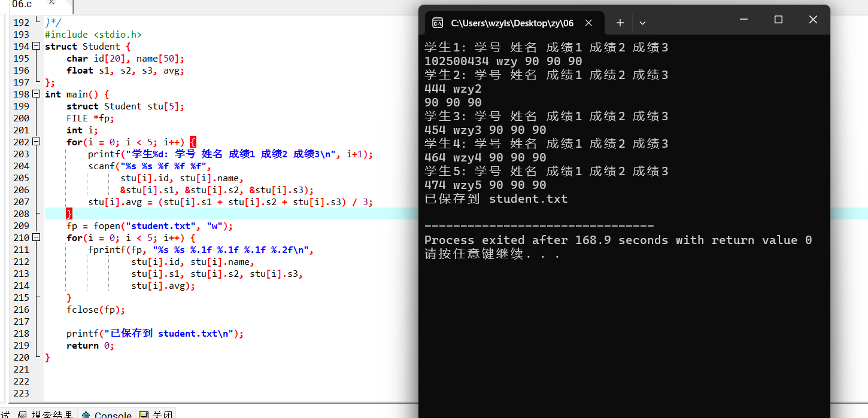Screen dimensions: 868x418
Task: Open a new terminal tab with plus button
Action: coord(620,23)
